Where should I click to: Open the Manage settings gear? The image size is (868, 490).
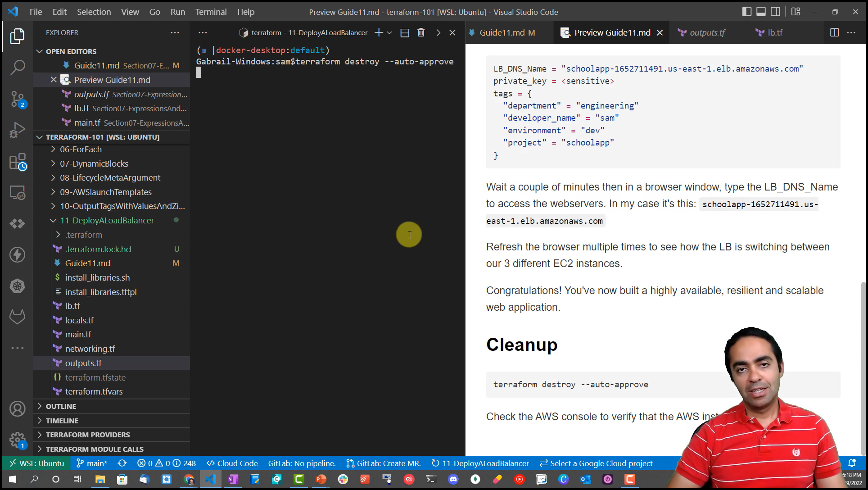(17, 440)
